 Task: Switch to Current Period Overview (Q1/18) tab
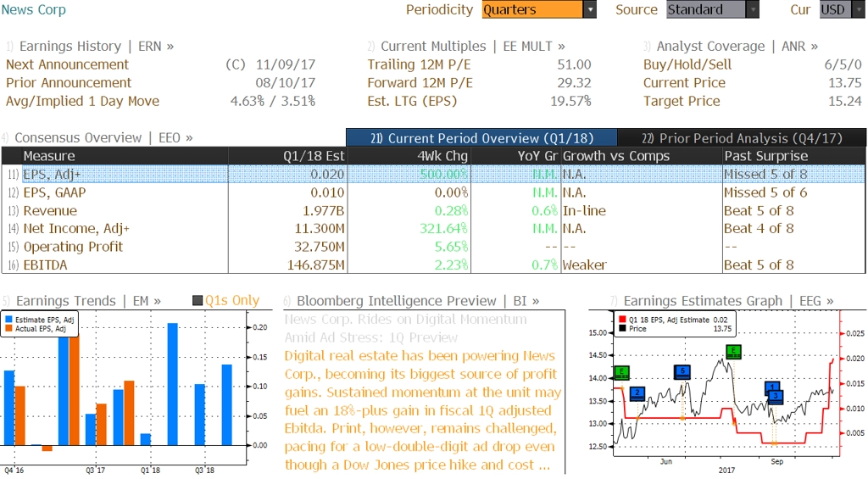pyautogui.click(x=481, y=138)
